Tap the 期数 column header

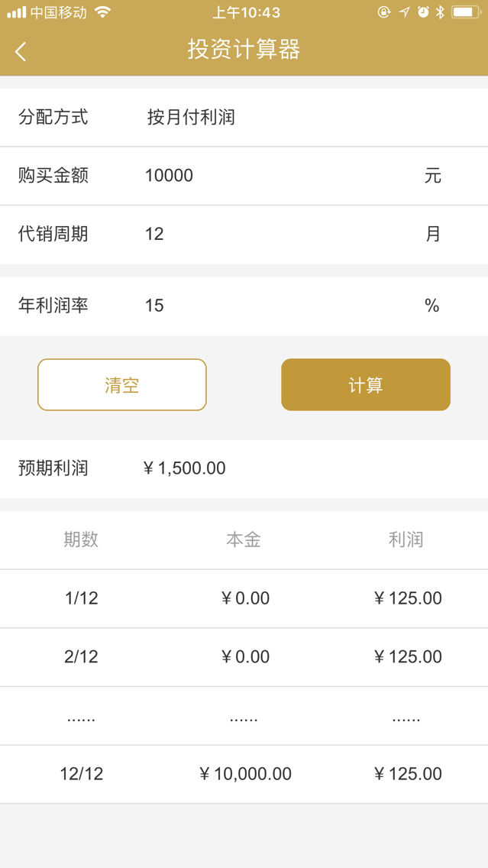click(79, 539)
